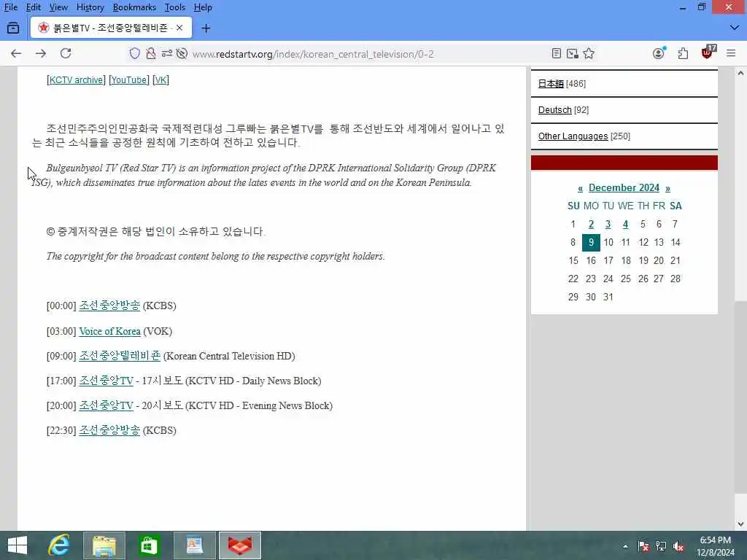Go to previous month in calendar
The image size is (747, 560).
coord(580,188)
